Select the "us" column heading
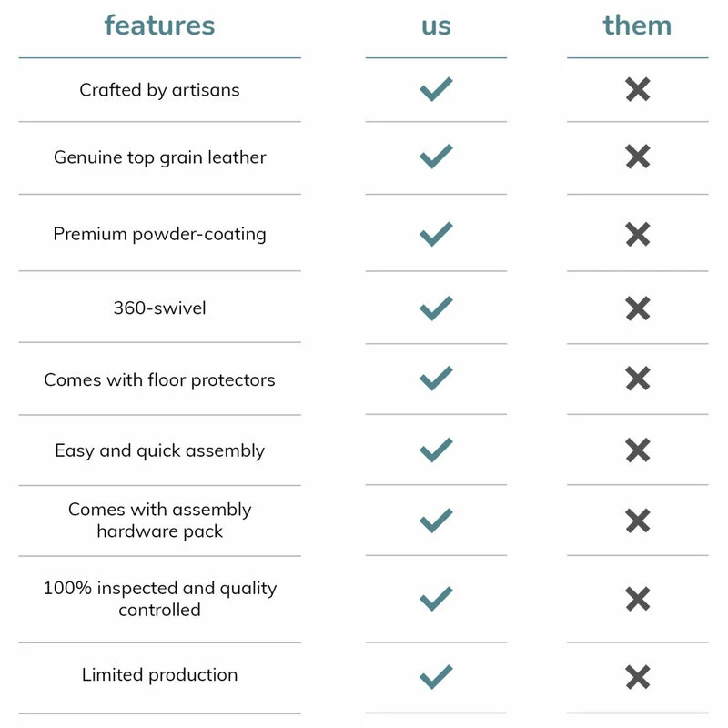Viewport: 728px width, 728px height. click(x=436, y=25)
